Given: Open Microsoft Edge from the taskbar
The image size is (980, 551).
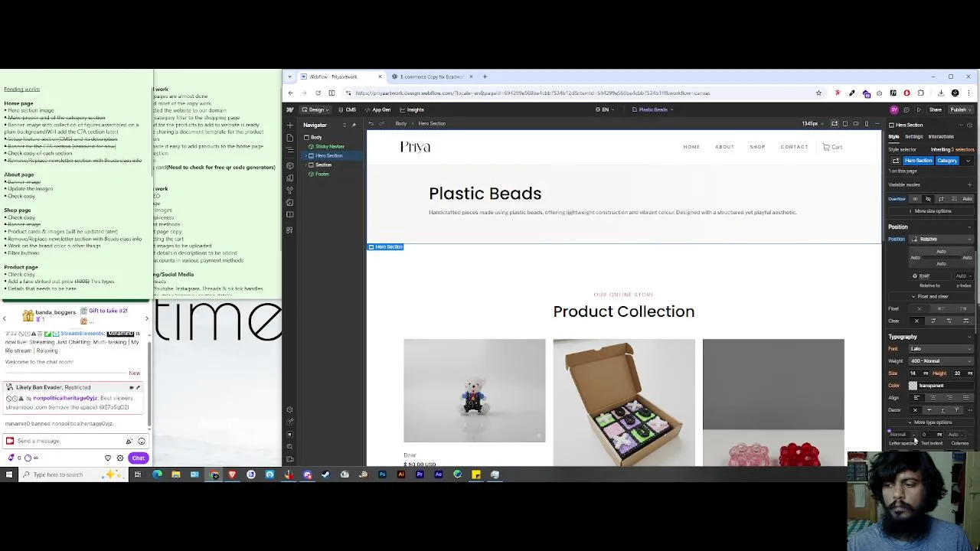Looking at the screenshot, I should tap(157, 474).
